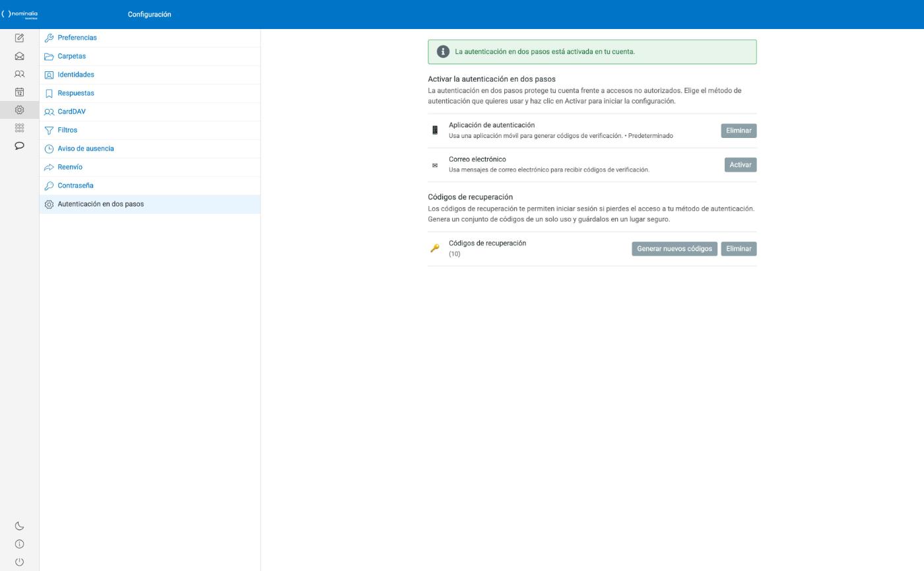Open Reenvío settings section
The width and height of the screenshot is (924, 571).
tap(150, 167)
